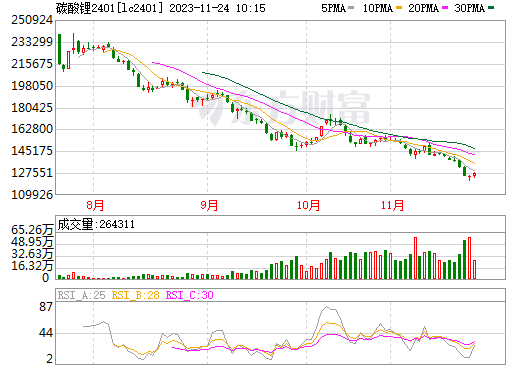
Task: Click the RSI_A:25 indicator label
Action: click(x=81, y=295)
